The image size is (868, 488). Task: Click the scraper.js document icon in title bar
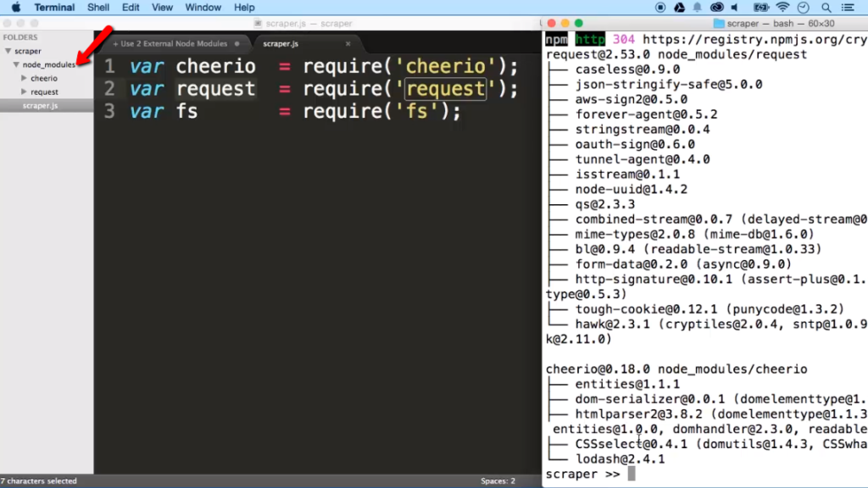(x=258, y=23)
